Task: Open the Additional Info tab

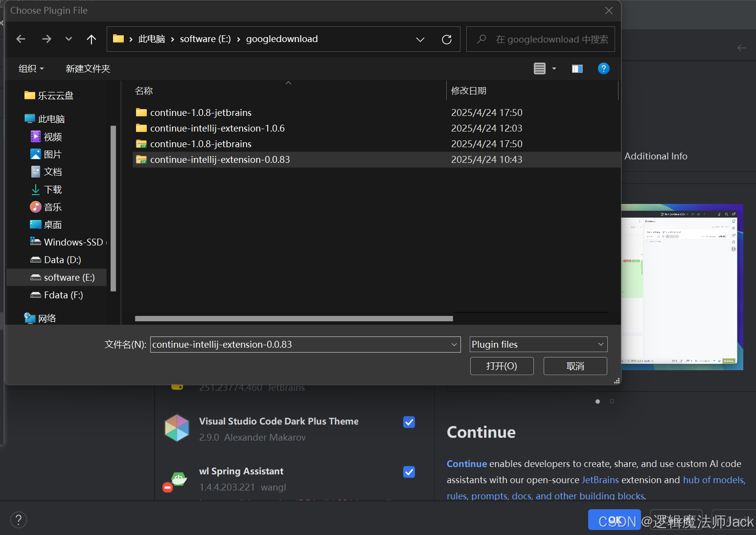Action: pyautogui.click(x=656, y=156)
